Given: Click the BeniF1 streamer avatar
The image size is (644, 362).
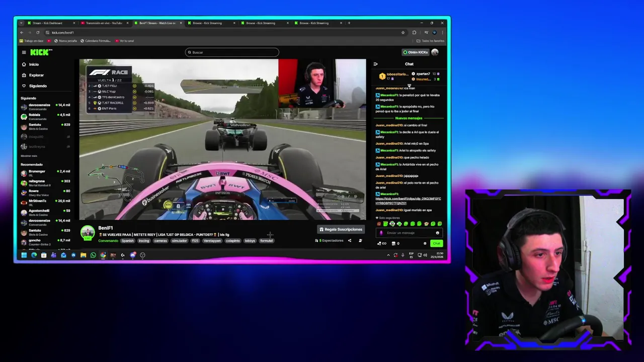Looking at the screenshot, I should pos(88,233).
